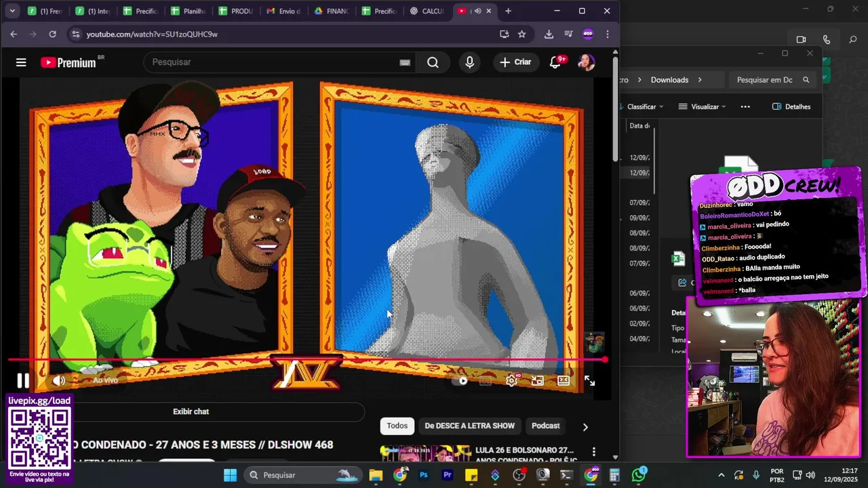Open the Chrome profile avatar
The image size is (868, 488).
pos(588,34)
